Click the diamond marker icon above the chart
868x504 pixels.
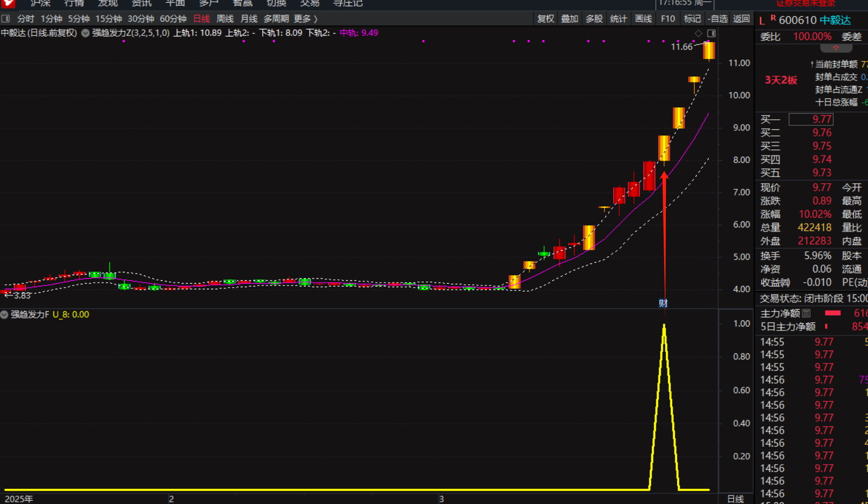point(698,34)
